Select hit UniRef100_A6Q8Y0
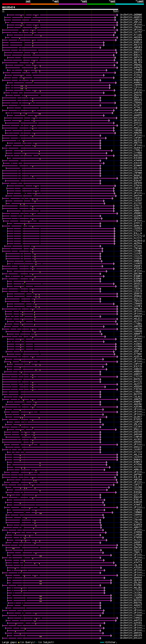This screenshot has width=146, height=644. point(131,17)
